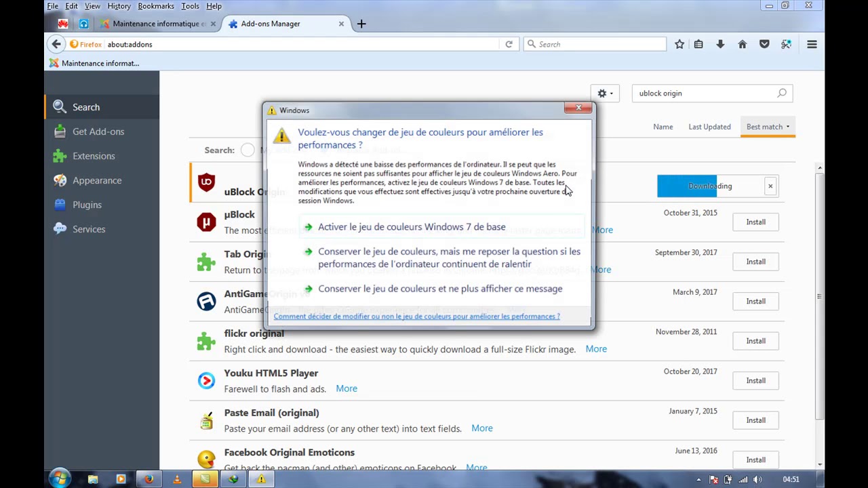This screenshot has width=868, height=488.
Task: Run the ublock origin add-on search
Action: (x=782, y=93)
